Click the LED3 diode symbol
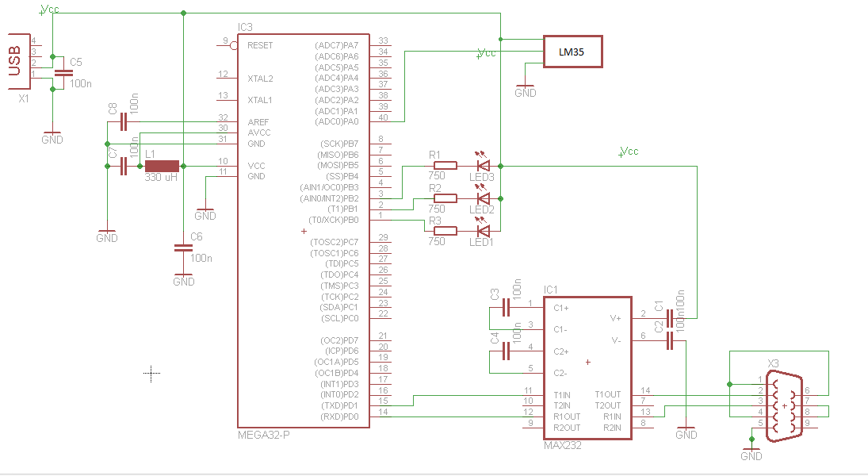Screen dimensions: 868x476 click(x=484, y=164)
